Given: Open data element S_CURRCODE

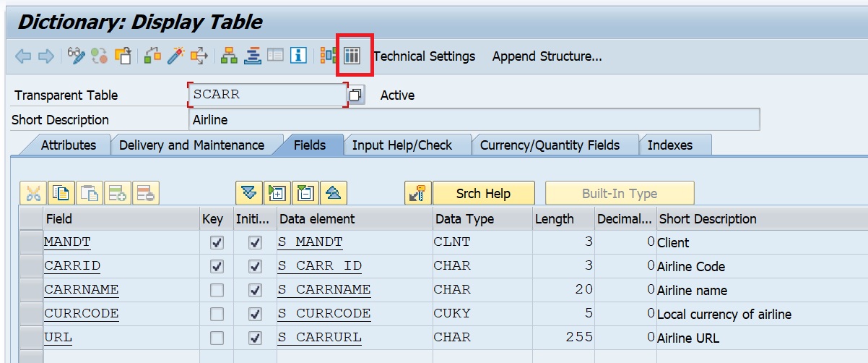Looking at the screenshot, I should pyautogui.click(x=324, y=314).
